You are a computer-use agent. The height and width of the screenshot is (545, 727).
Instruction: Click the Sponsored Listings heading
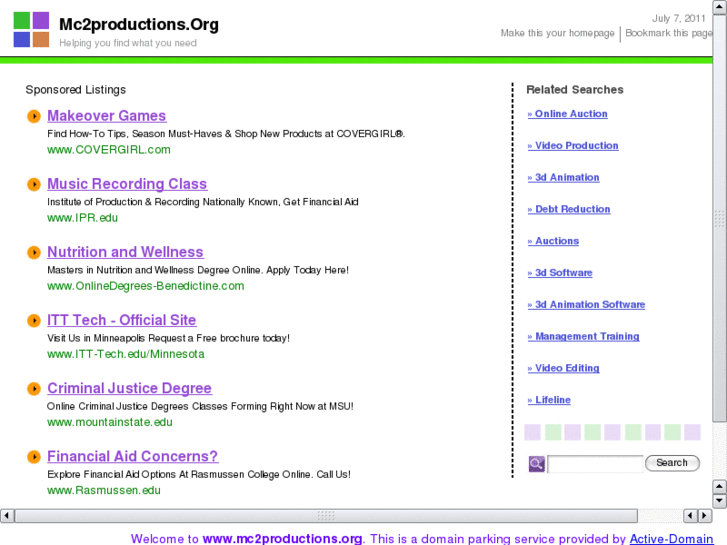tap(76, 90)
